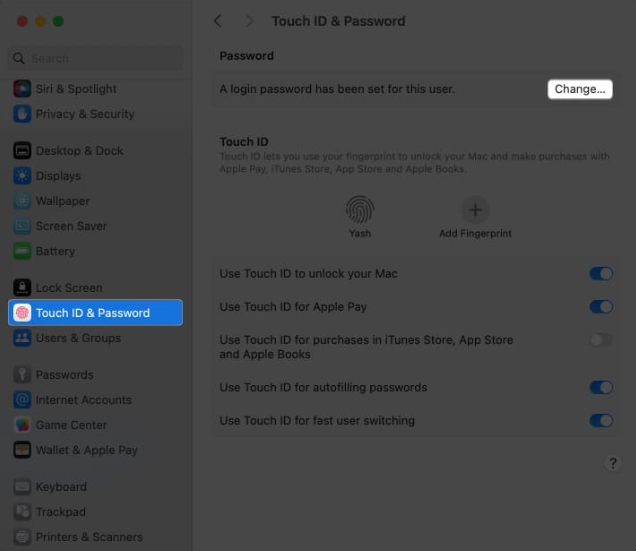Turn off Touch ID for Apple Pay

coord(601,307)
